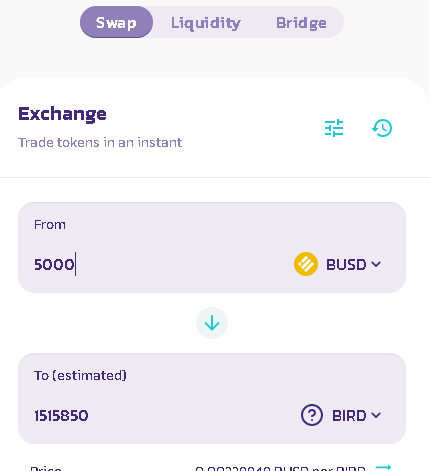Open the transaction settings sliders icon
The width and height of the screenshot is (429, 471).
click(334, 128)
